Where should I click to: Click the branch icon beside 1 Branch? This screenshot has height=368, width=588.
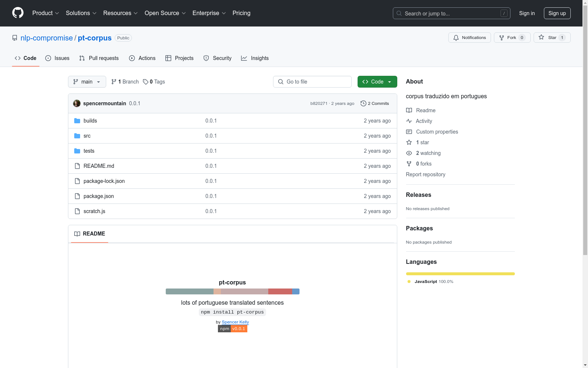(114, 82)
